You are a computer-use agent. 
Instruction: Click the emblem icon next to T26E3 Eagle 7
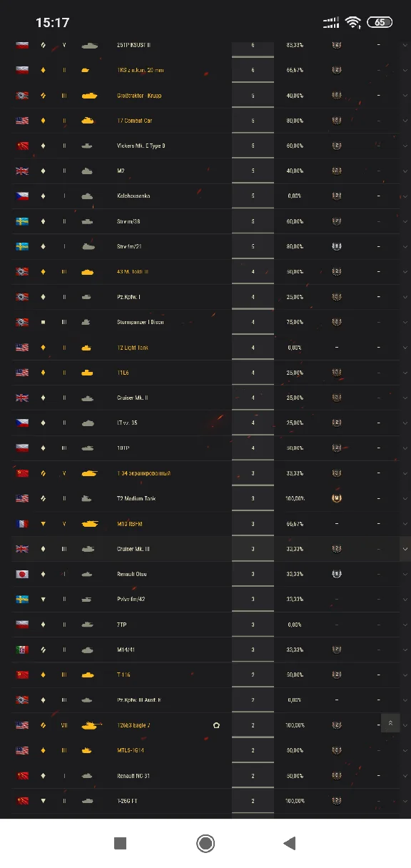216,725
